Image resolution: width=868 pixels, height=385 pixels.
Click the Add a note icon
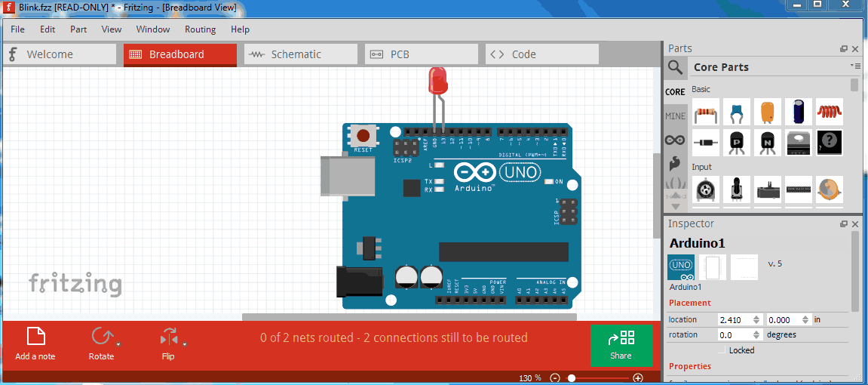point(35,336)
